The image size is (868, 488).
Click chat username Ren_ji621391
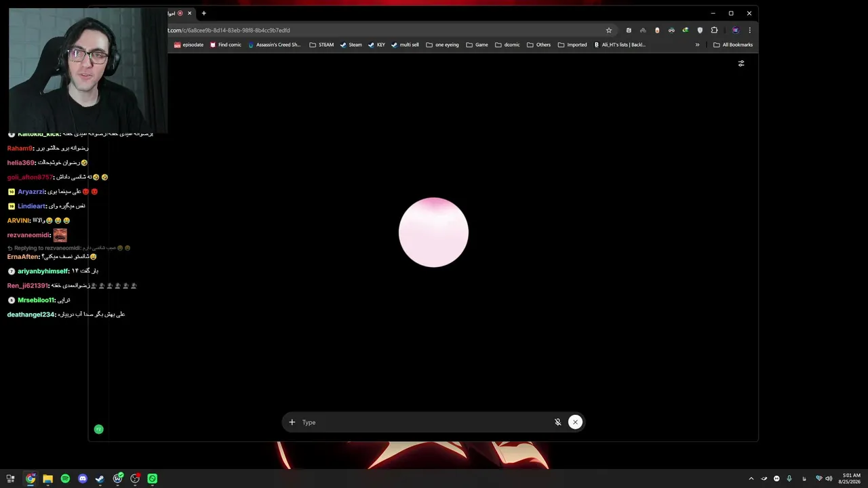coord(27,286)
